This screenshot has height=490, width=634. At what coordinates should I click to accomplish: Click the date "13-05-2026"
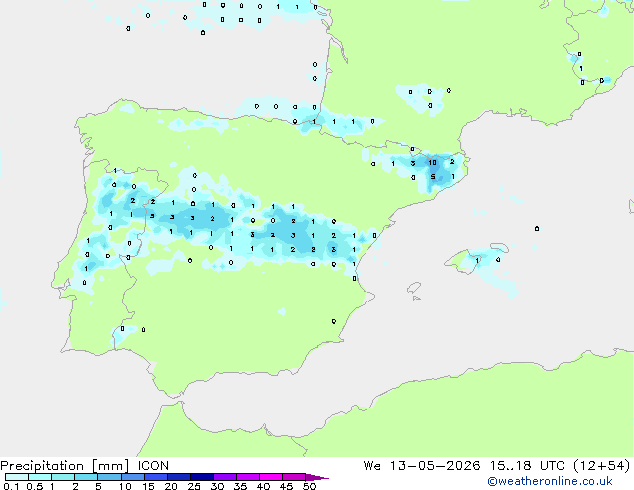pyautogui.click(x=435, y=466)
